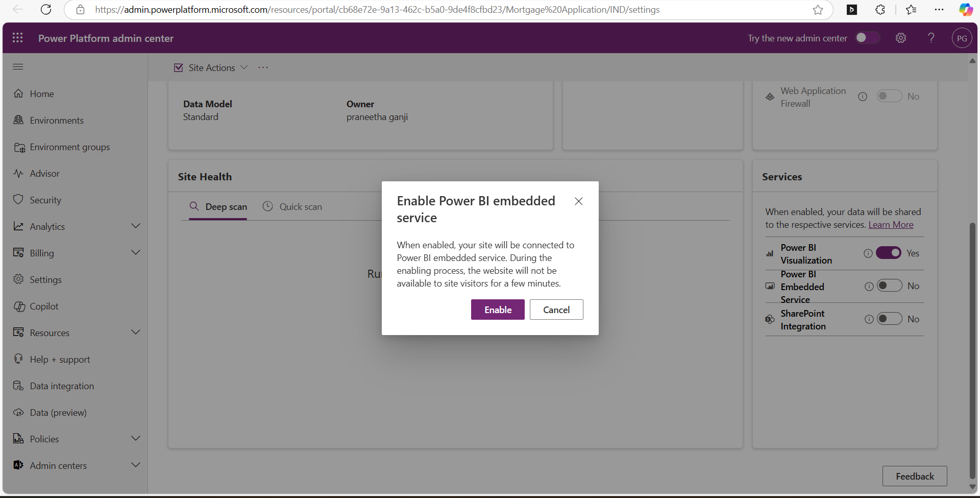Screen dimensions: 980x498
Task: Click the settings gear in the header
Action: [901, 38]
